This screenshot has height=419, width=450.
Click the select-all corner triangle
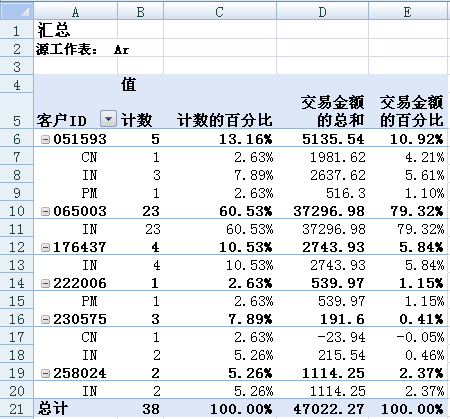(17, 11)
